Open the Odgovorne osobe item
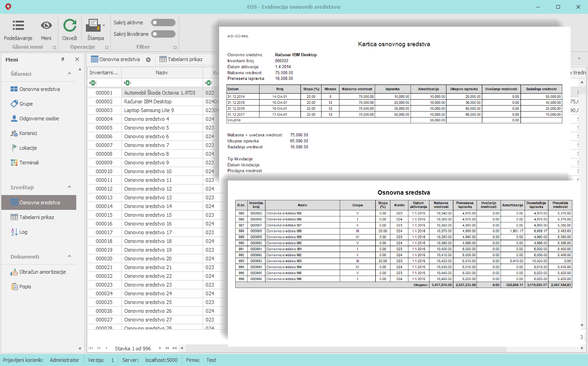 point(39,118)
